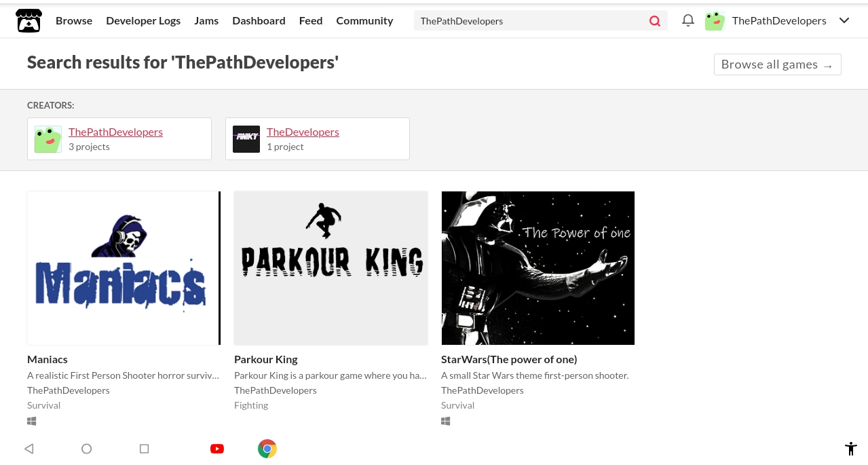The width and height of the screenshot is (868, 465).
Task: Click Browse all games button
Action: click(778, 64)
